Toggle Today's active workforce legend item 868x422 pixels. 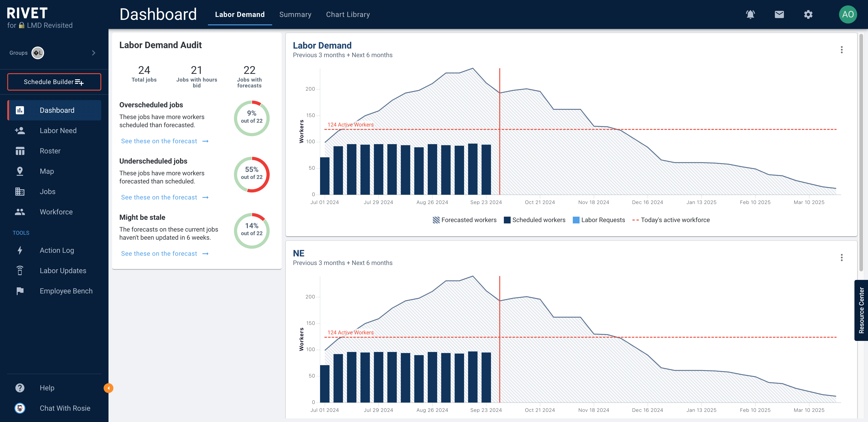671,220
